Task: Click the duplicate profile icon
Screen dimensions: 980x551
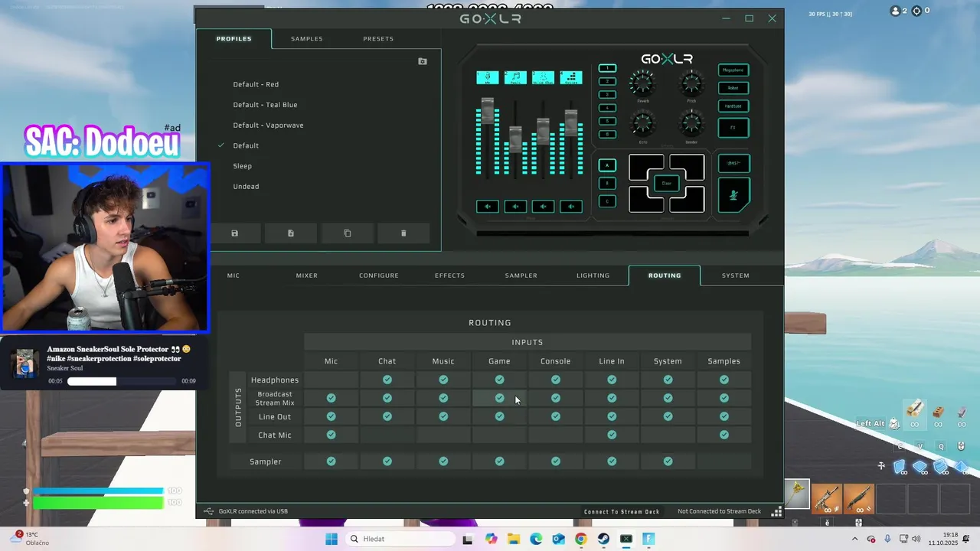Action: click(348, 233)
